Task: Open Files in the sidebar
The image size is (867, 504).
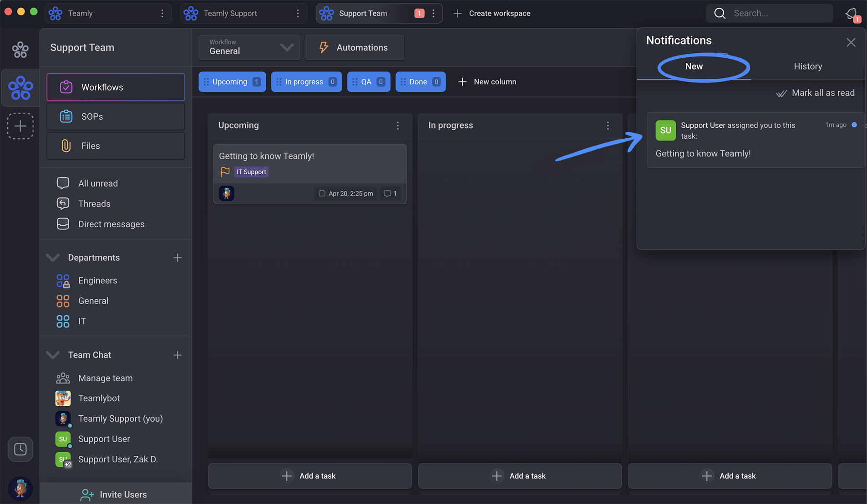Action: [x=116, y=146]
